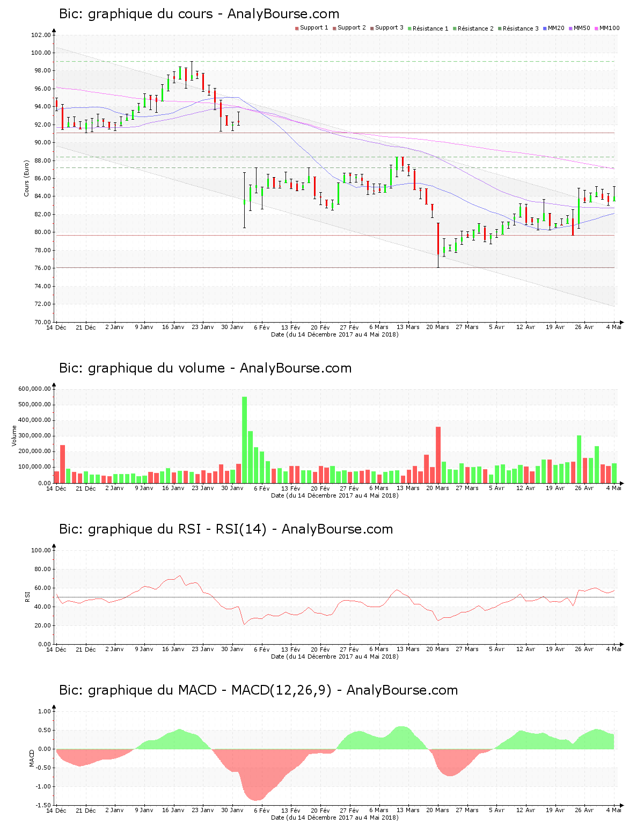Click '6 Fév' under the price chart

pyautogui.click(x=261, y=327)
